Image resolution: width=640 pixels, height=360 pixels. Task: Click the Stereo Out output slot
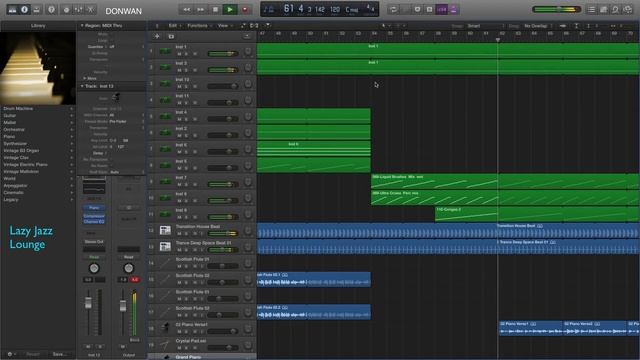94,242
